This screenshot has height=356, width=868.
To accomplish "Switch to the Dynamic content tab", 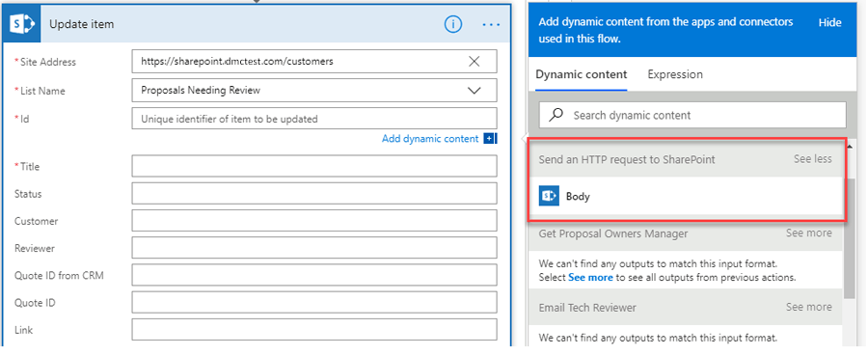I will (x=582, y=74).
